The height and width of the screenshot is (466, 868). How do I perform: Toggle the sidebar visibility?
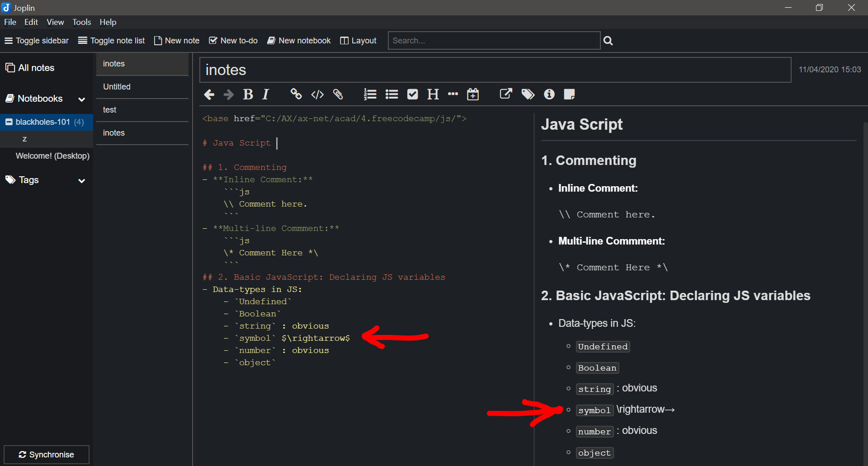point(36,40)
